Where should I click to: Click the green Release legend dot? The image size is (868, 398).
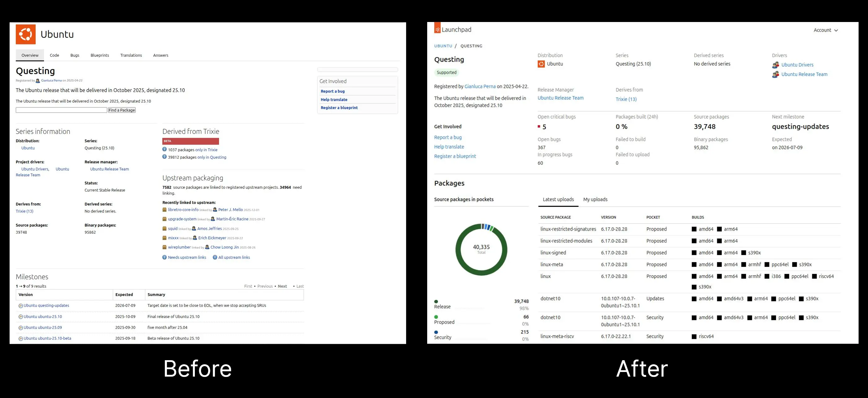click(436, 301)
